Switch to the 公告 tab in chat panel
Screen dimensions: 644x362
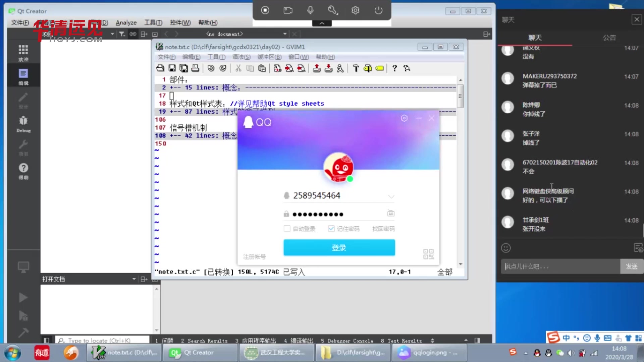[x=609, y=38]
